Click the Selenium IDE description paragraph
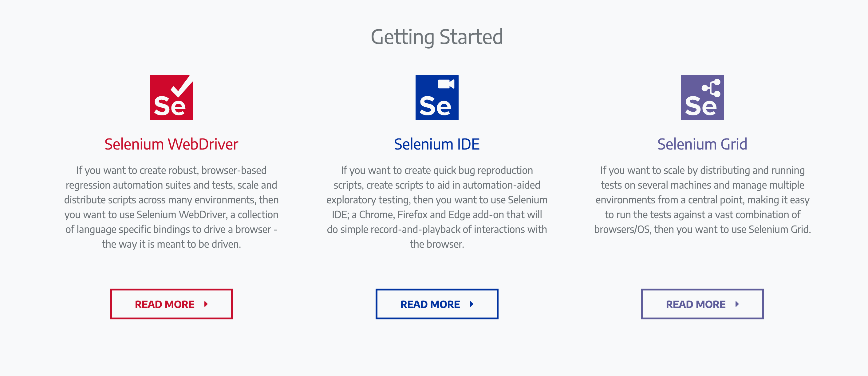The height and width of the screenshot is (376, 868). point(437,207)
